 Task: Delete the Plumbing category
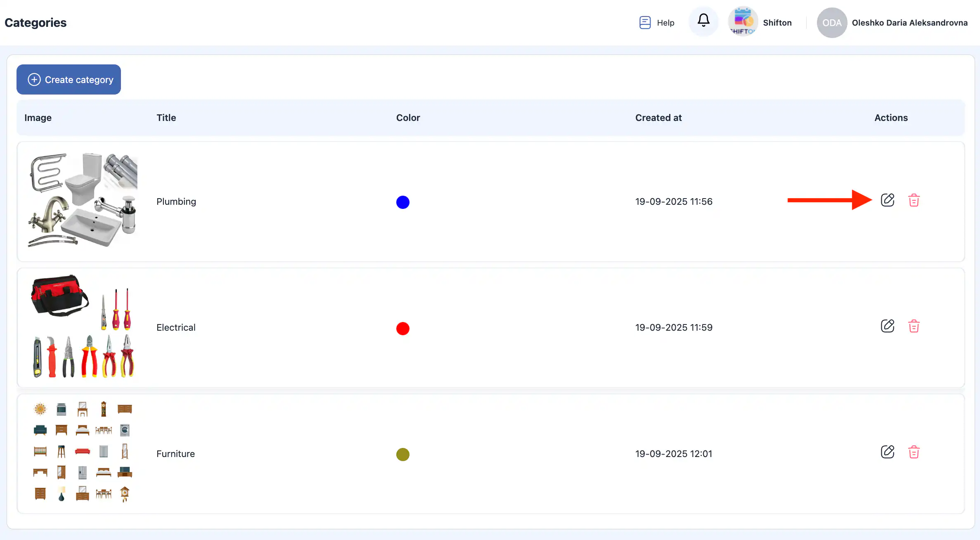pyautogui.click(x=914, y=200)
